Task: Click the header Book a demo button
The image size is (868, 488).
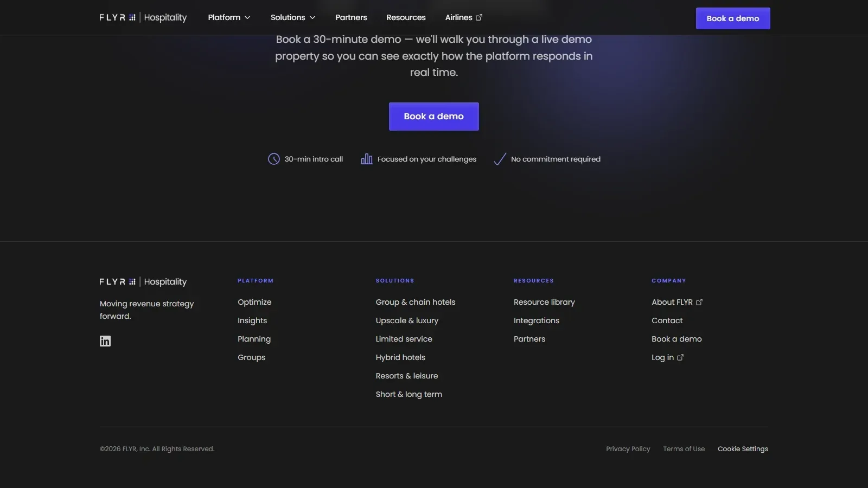Action: point(733,18)
